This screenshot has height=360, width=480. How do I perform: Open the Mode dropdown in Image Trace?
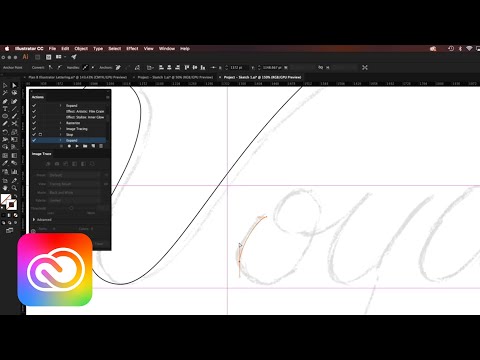74,192
